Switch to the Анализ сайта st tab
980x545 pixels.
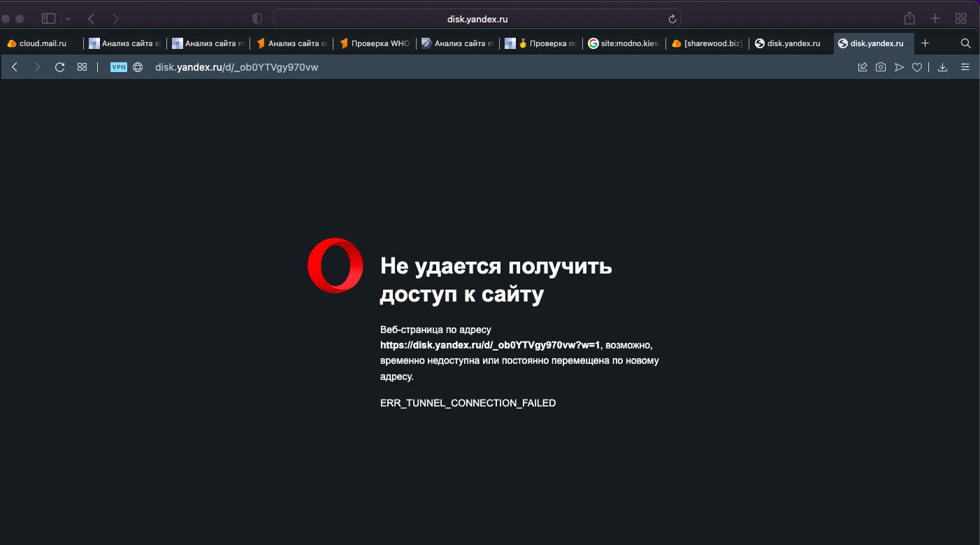click(125, 43)
